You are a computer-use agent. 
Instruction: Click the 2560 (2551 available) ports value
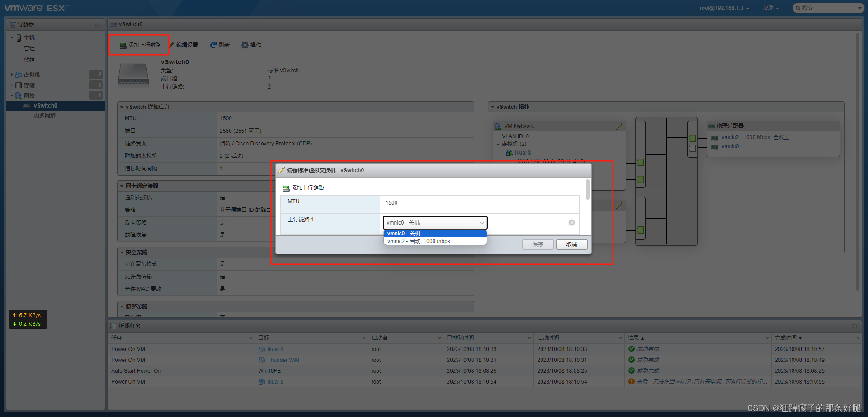pos(241,131)
